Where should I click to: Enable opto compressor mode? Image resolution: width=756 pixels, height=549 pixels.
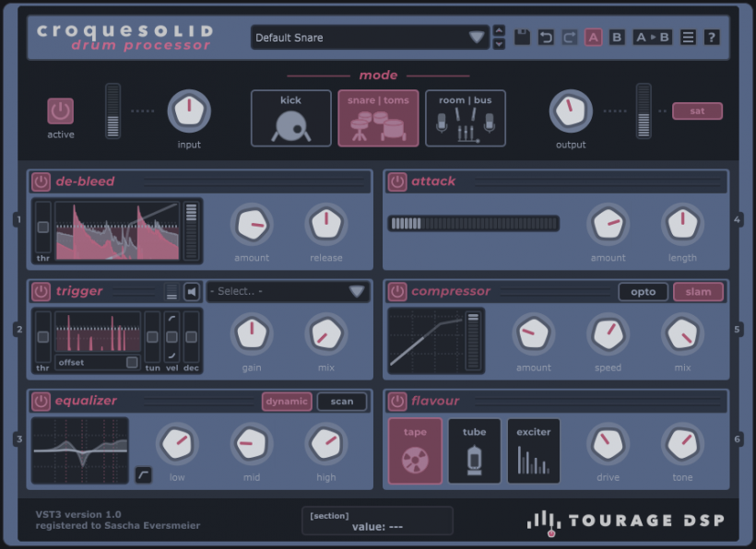click(644, 292)
